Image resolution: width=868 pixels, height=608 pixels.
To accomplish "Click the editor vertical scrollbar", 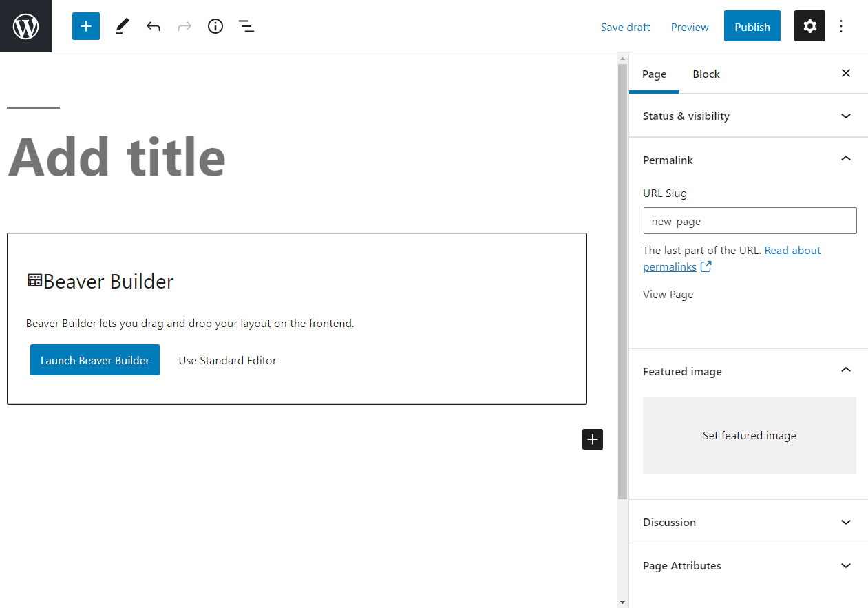I will (x=622, y=280).
